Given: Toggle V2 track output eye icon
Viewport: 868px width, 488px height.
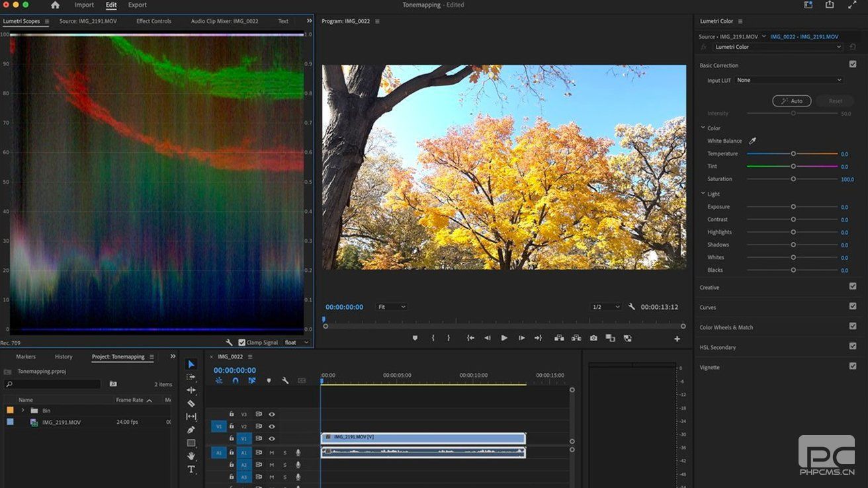Looking at the screenshot, I should (x=271, y=427).
